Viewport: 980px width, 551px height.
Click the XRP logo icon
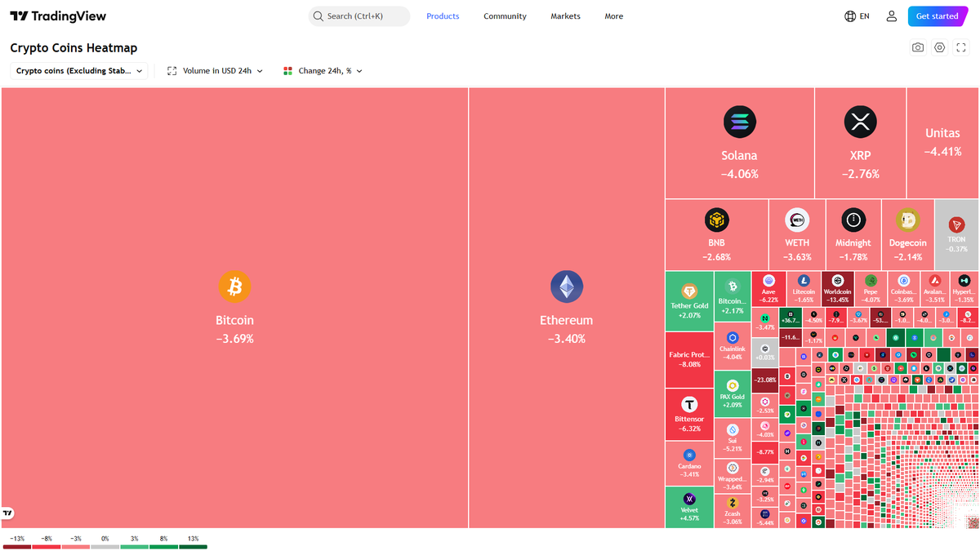[860, 122]
